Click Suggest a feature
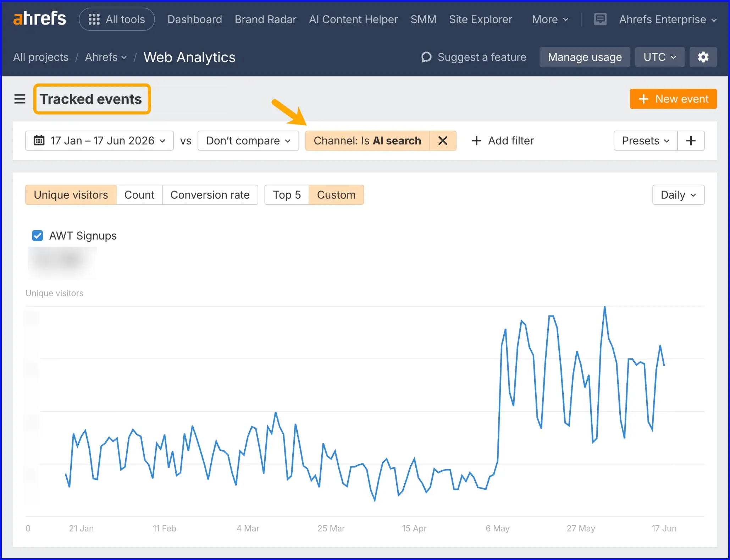Image resolution: width=730 pixels, height=560 pixels. (474, 57)
